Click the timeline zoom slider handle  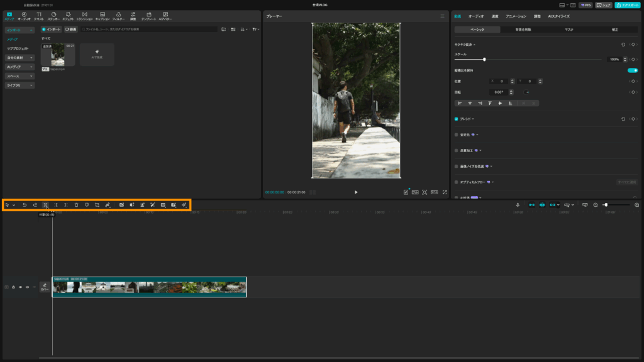click(x=606, y=205)
